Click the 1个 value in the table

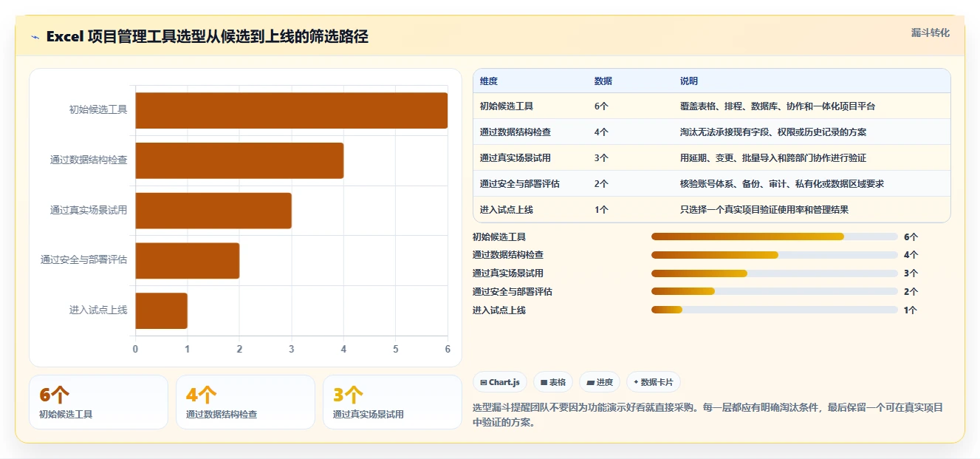(601, 210)
